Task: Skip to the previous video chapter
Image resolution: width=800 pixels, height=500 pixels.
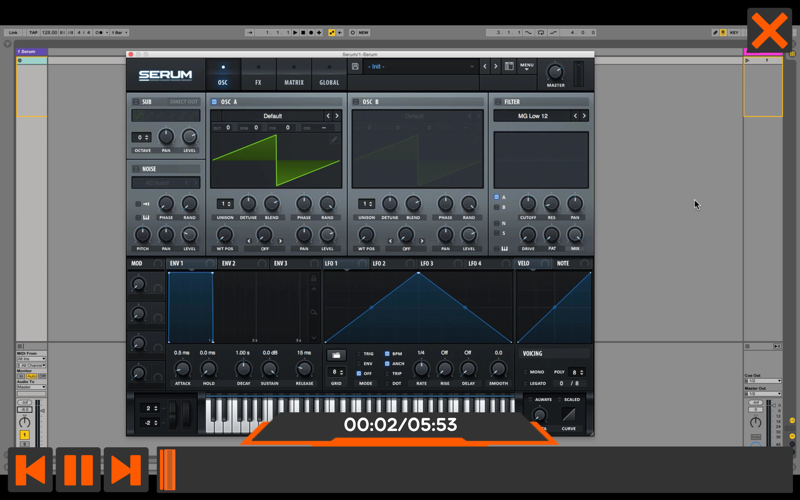Action: point(31,469)
